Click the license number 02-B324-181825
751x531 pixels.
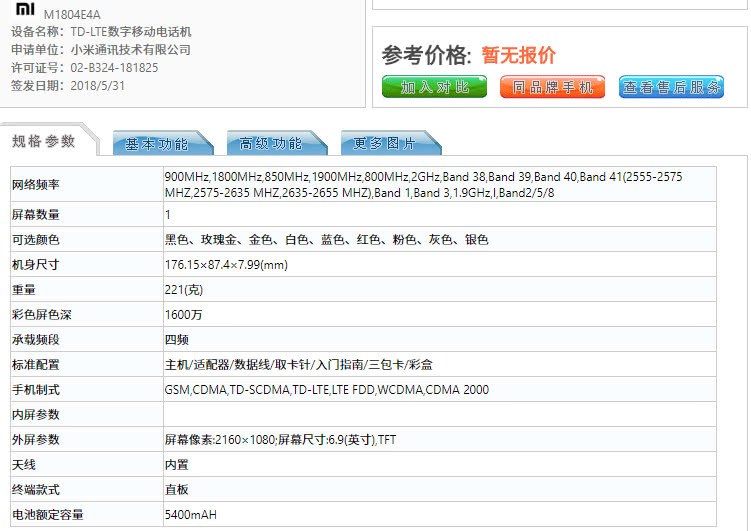[x=114, y=68]
